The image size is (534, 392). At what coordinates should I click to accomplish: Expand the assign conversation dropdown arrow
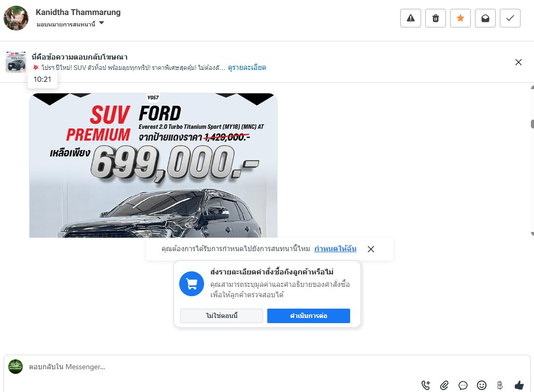pyautogui.click(x=101, y=23)
